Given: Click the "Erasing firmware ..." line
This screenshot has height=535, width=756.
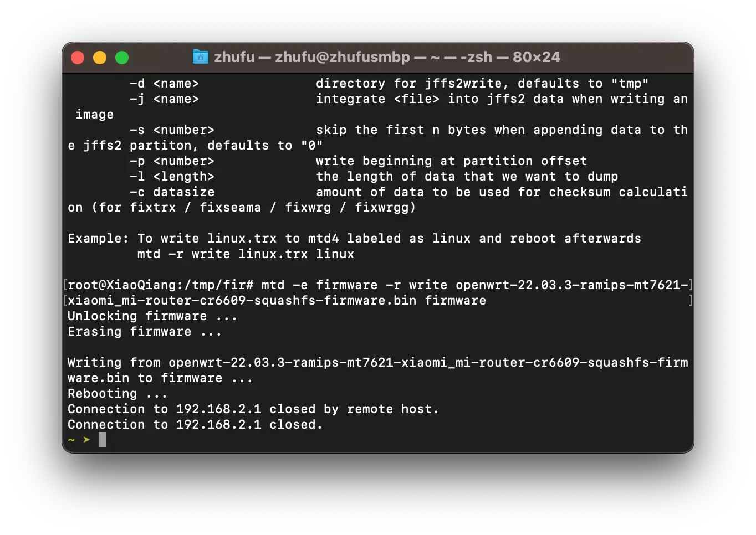Looking at the screenshot, I should (145, 332).
